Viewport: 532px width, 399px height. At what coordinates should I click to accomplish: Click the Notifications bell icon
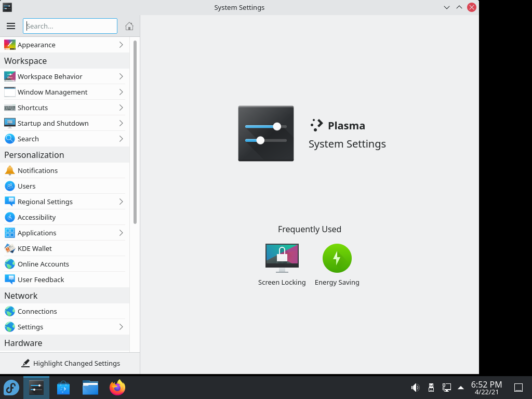click(x=10, y=170)
